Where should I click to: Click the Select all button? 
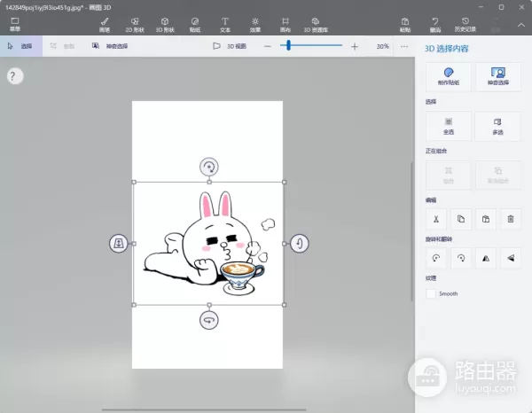(449, 125)
